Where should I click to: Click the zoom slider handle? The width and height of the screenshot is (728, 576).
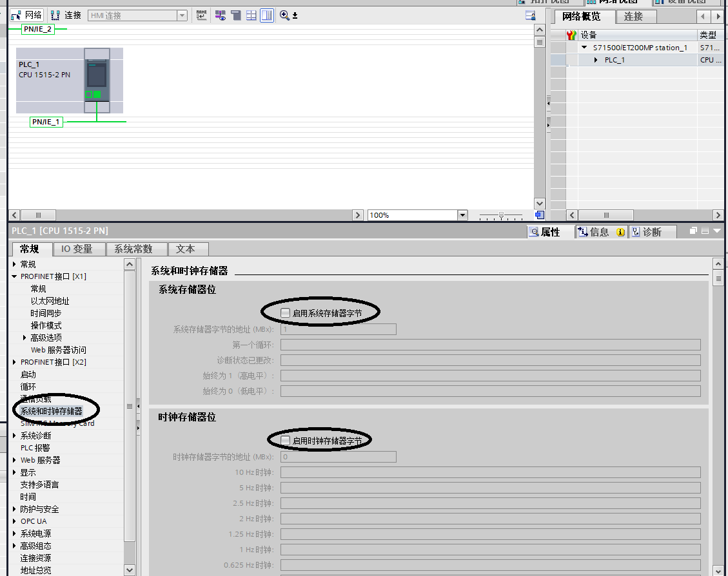point(501,215)
